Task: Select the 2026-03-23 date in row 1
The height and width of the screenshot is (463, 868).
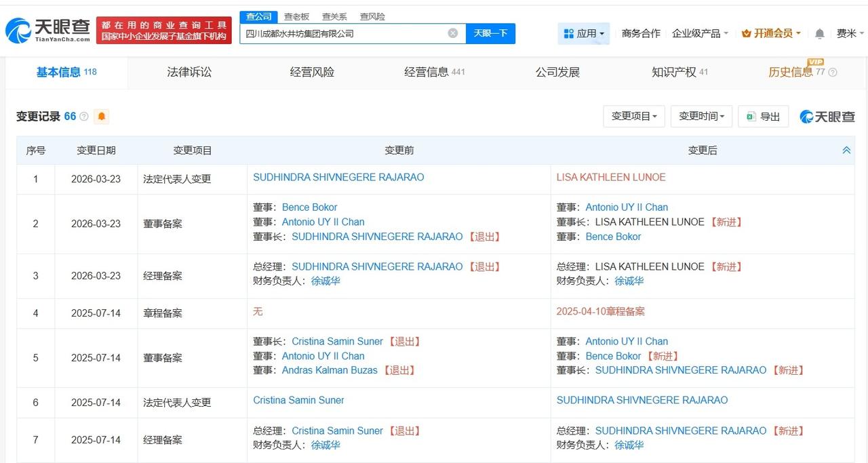Action: [96, 179]
